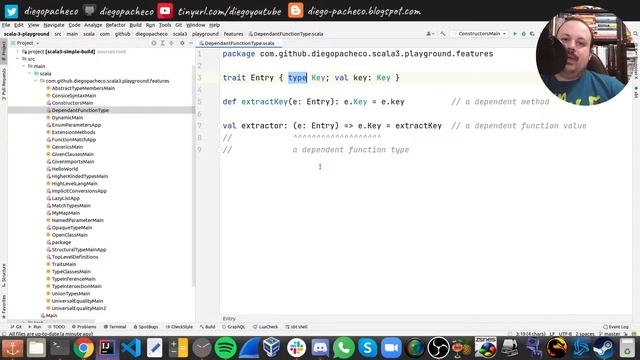Run the selected configuration with play icon
The width and height of the screenshot is (640, 360).
(x=515, y=33)
